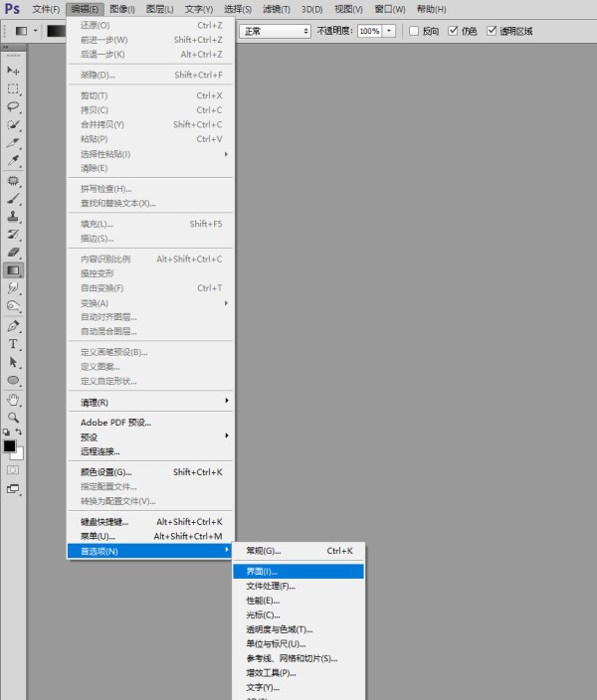Screen dimensions: 597x700
Task: Select the Lasso tool
Action: [x=13, y=106]
